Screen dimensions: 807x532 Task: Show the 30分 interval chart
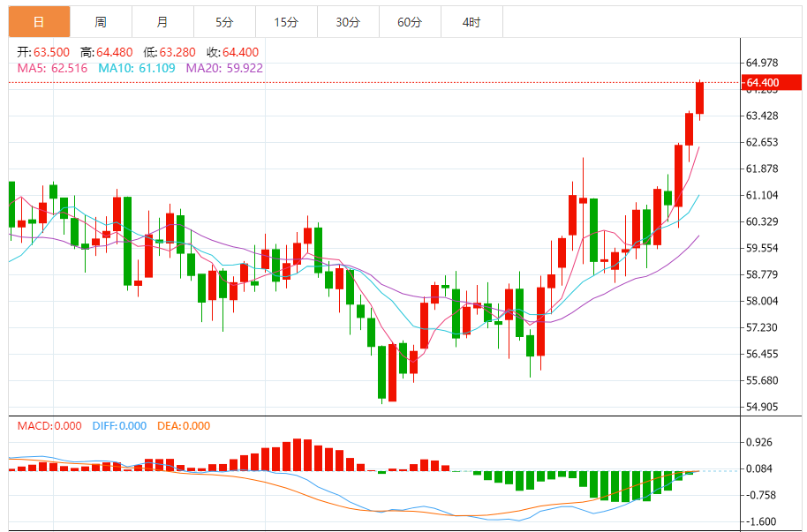[x=348, y=22]
